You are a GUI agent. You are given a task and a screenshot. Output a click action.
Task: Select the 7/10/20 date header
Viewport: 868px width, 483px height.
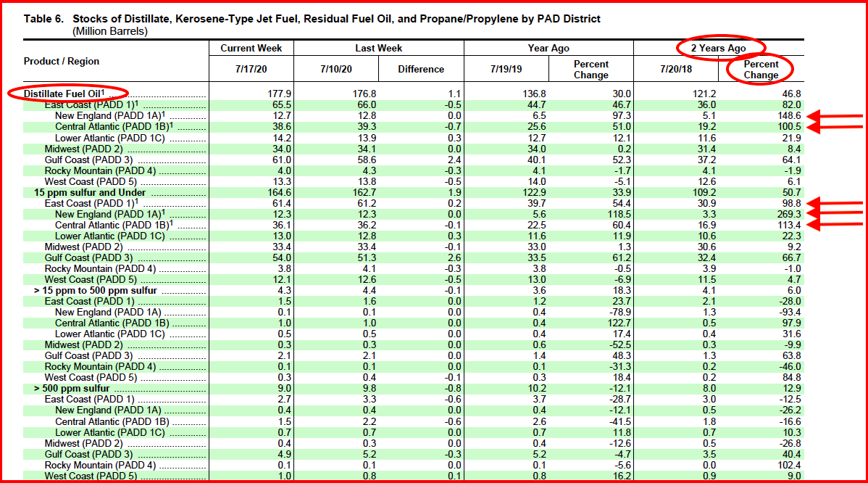[x=335, y=68]
